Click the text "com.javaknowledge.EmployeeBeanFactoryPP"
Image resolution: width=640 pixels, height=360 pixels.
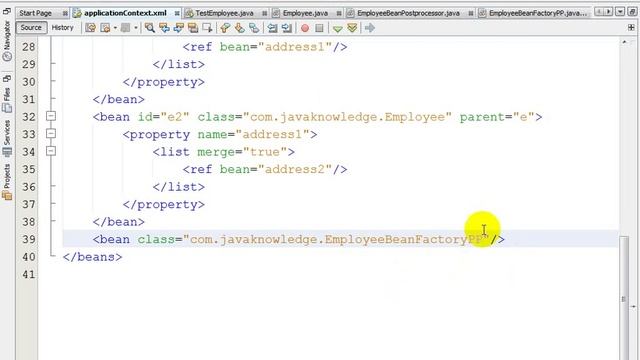(336, 239)
